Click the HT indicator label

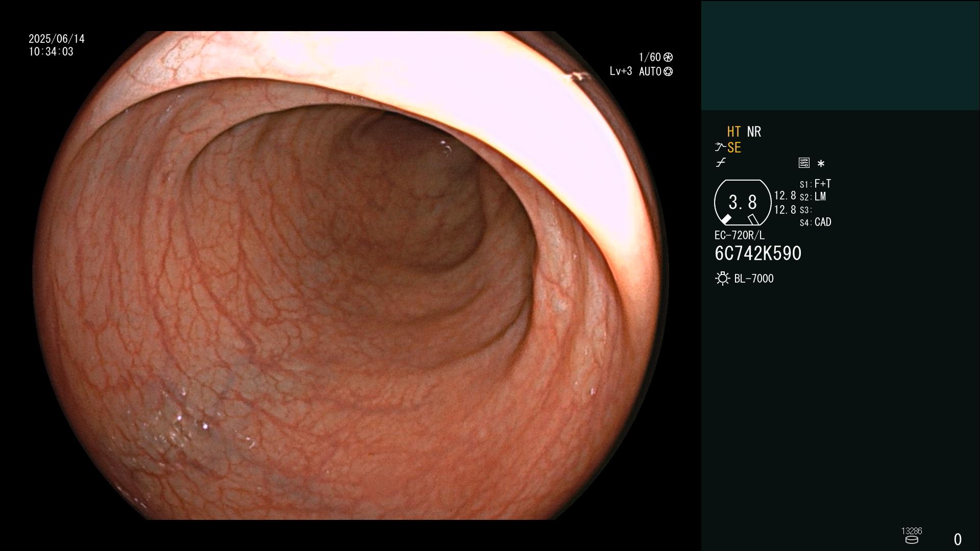click(733, 132)
